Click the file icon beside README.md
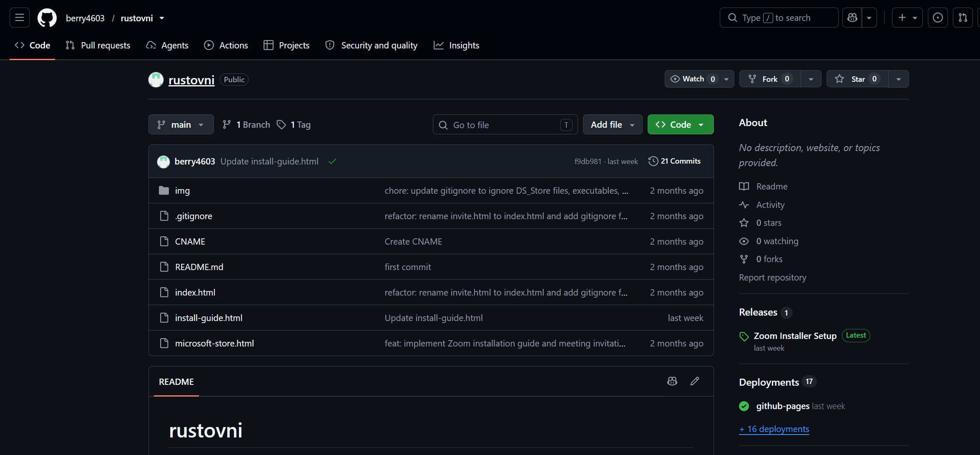This screenshot has width=980, height=455. tap(164, 267)
